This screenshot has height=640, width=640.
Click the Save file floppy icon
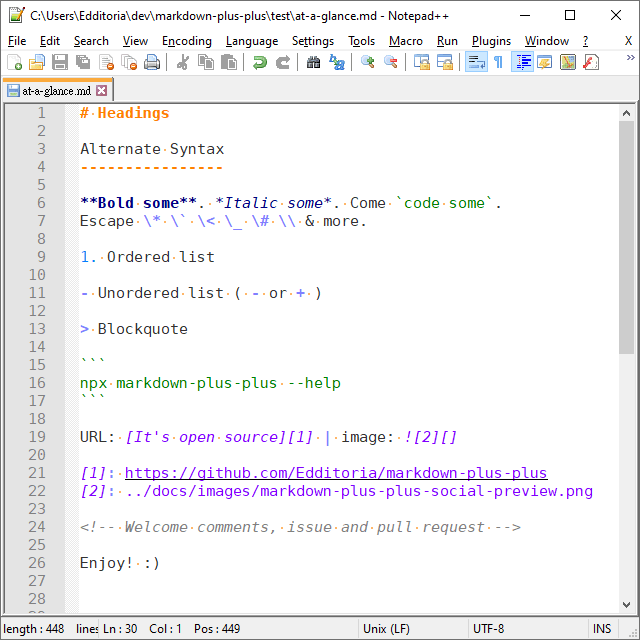60,62
